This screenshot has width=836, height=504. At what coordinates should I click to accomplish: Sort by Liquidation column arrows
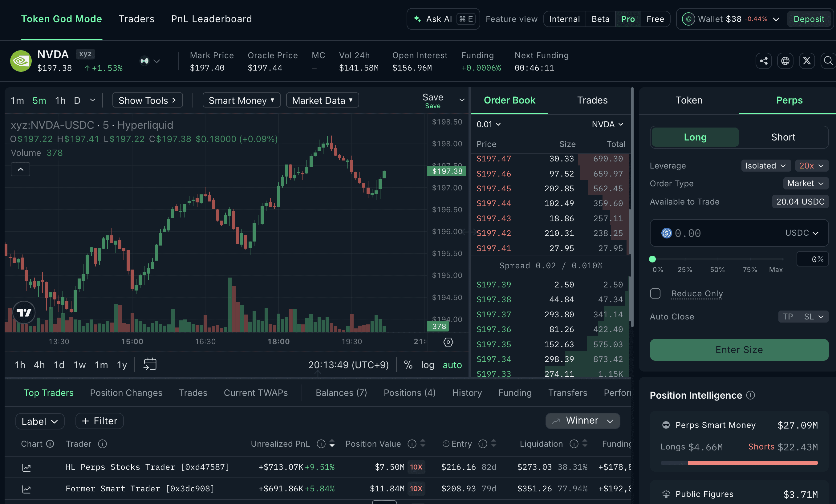585,444
